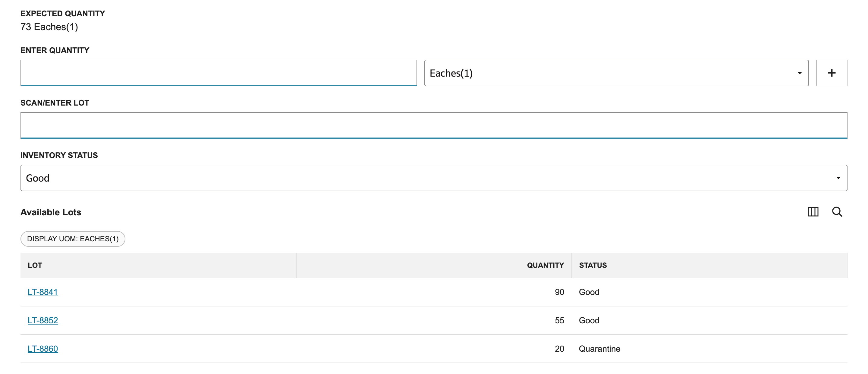
Task: Open lot LT-8852 link
Action: 43,320
